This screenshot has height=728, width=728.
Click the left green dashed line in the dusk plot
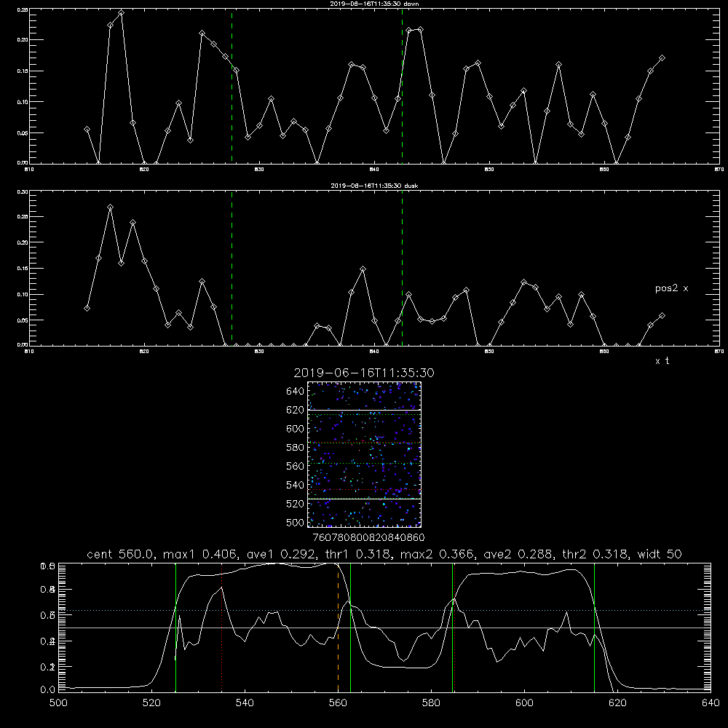(x=232, y=268)
